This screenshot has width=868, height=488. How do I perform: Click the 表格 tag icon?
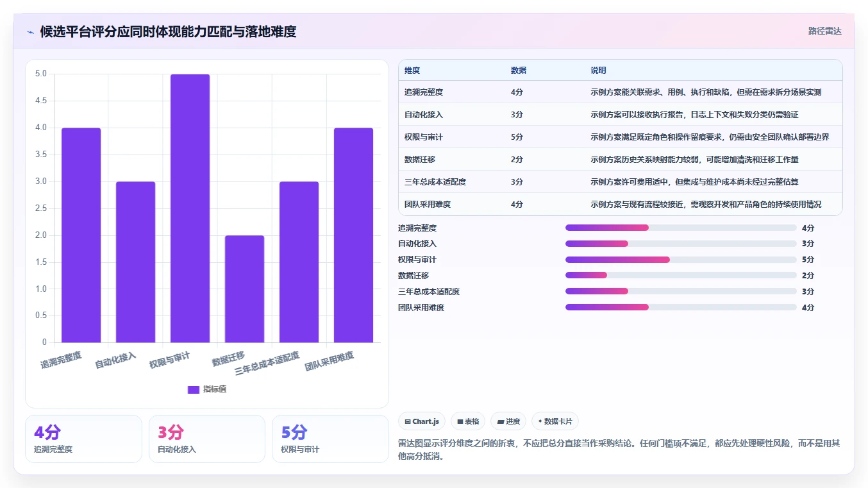[x=460, y=421]
